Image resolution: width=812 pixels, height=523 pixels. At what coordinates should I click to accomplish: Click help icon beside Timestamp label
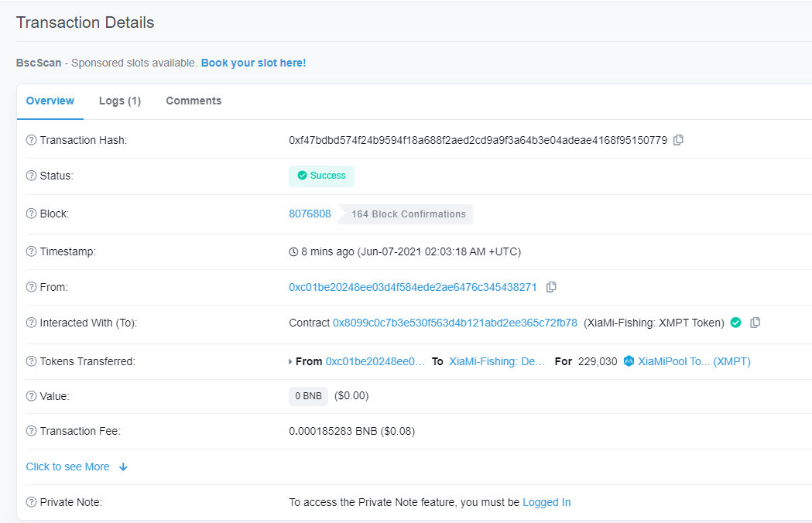pyautogui.click(x=31, y=251)
